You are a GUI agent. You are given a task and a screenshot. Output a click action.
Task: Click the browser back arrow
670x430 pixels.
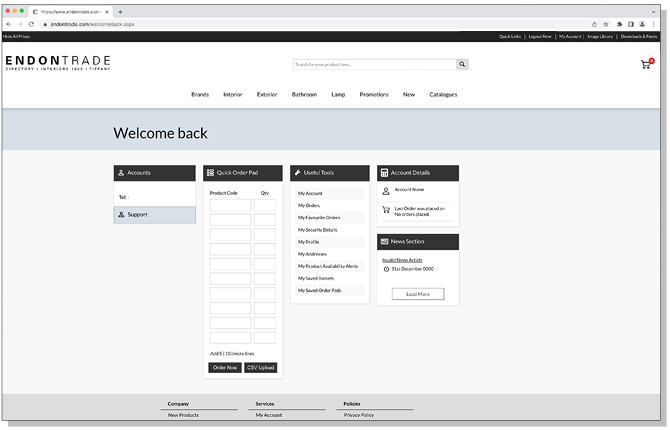tap(9, 24)
